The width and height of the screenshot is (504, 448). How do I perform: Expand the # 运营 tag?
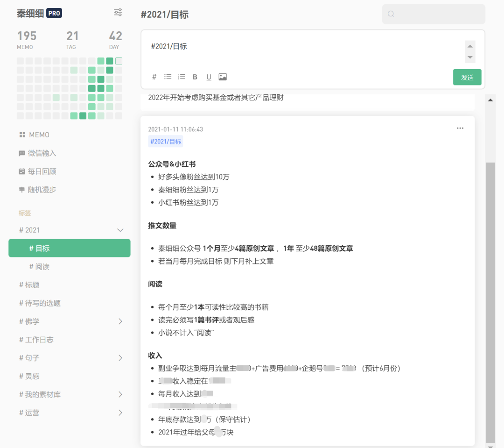pos(120,412)
